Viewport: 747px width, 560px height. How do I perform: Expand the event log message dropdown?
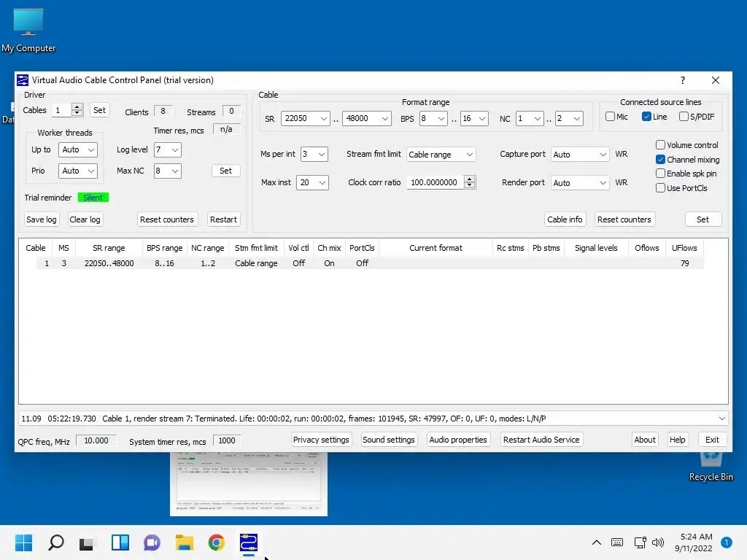[721, 419]
